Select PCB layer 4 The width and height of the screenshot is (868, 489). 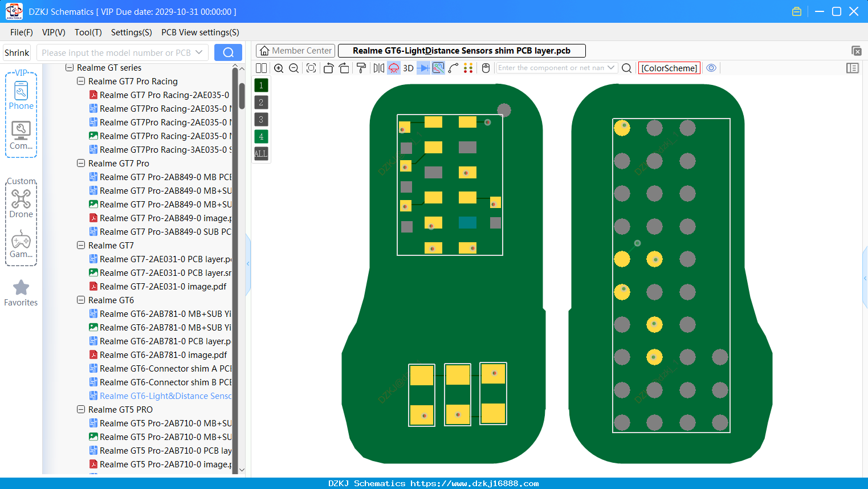(261, 137)
